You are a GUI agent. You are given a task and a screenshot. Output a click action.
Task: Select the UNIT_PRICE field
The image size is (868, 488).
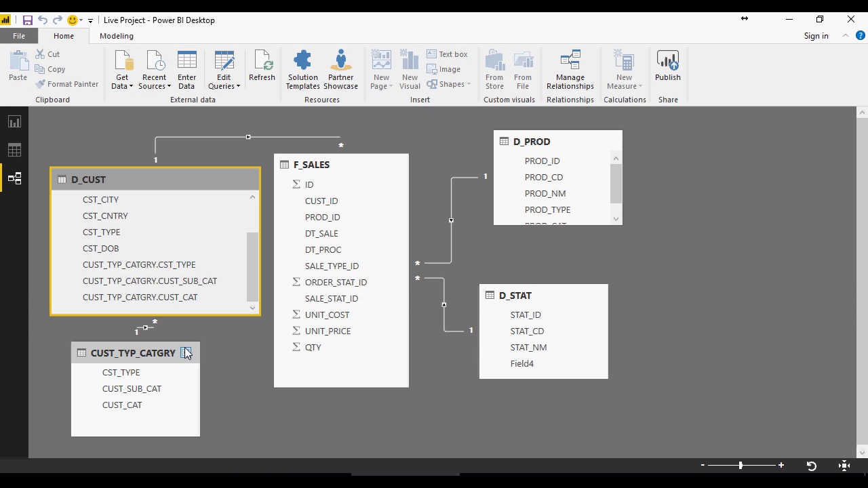[328, 331]
